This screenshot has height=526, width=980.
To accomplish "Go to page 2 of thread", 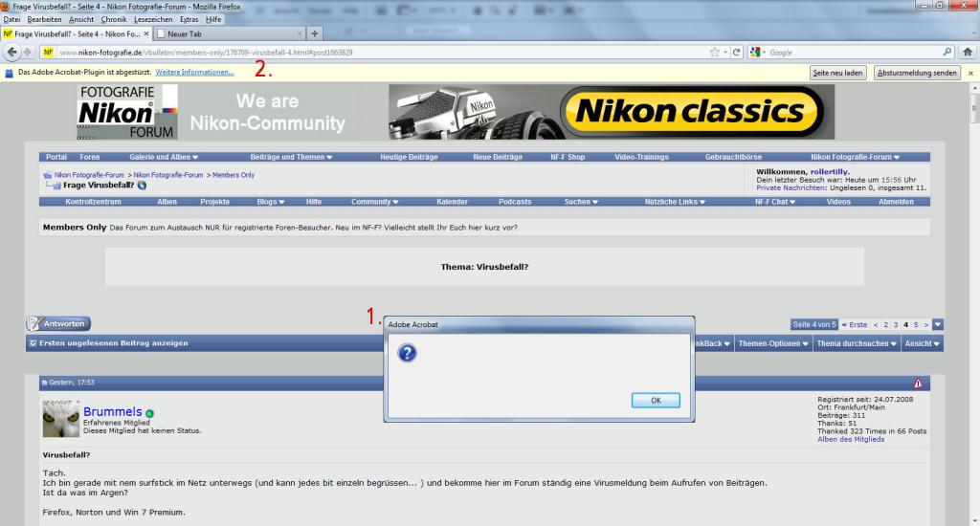I will (x=885, y=325).
